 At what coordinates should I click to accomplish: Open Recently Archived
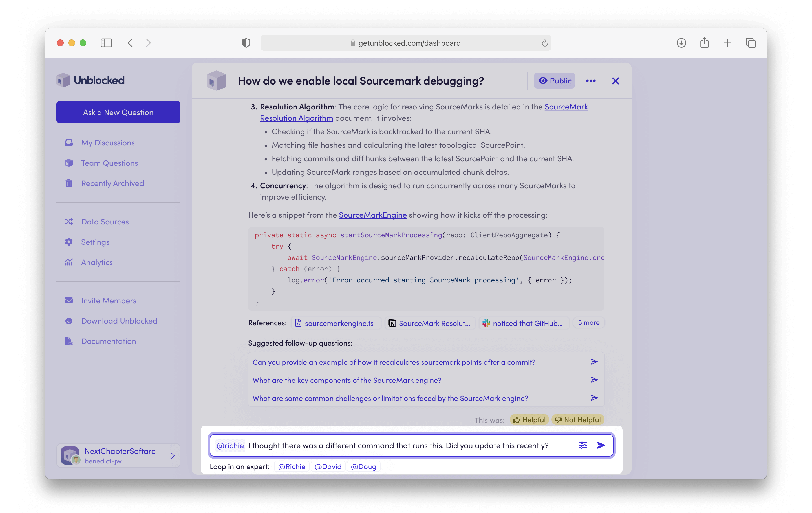(112, 183)
